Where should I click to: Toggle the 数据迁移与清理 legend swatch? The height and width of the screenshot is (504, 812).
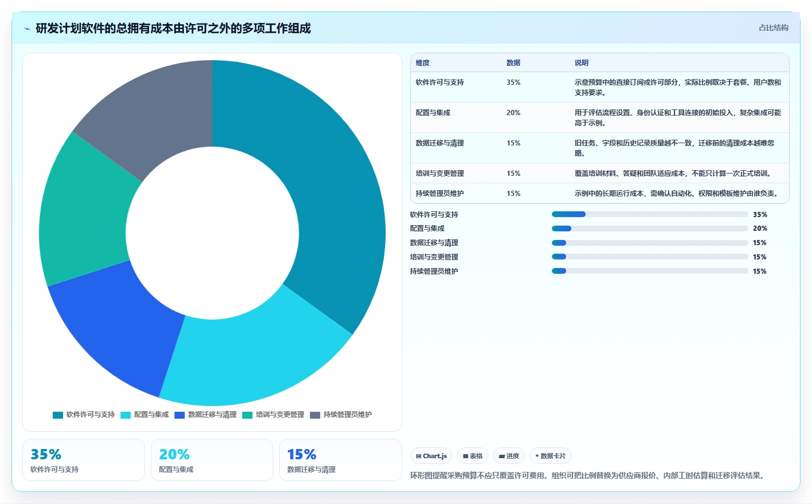(x=179, y=415)
